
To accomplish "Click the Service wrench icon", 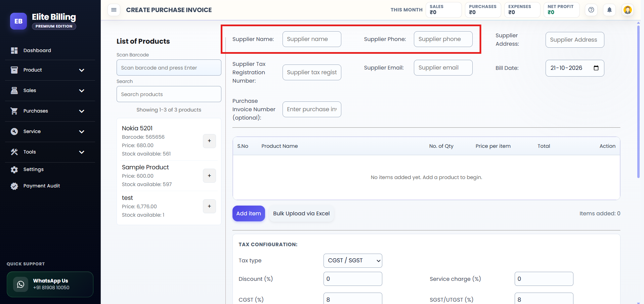I will [x=14, y=131].
